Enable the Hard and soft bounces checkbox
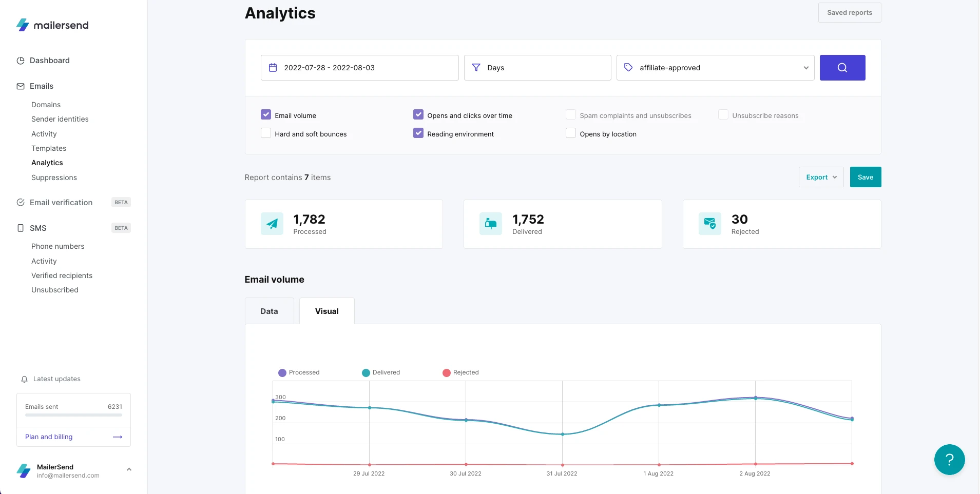980x494 pixels. [266, 133]
